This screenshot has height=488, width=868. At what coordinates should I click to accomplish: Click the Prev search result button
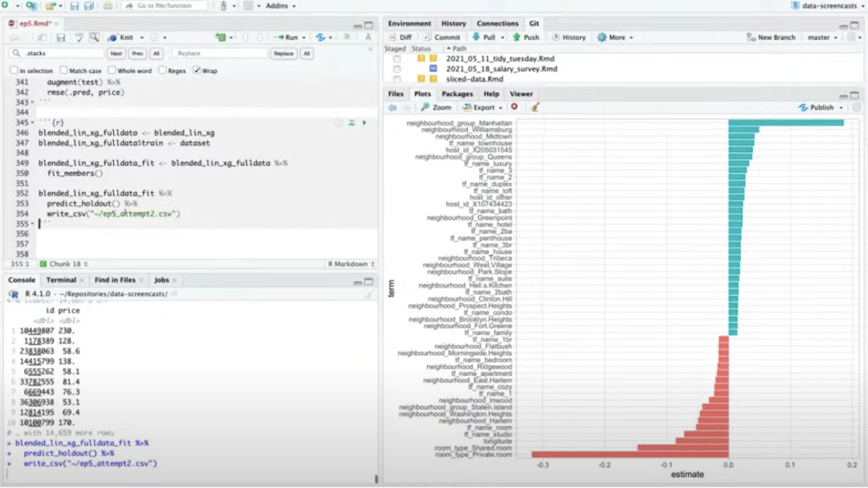pos(137,54)
